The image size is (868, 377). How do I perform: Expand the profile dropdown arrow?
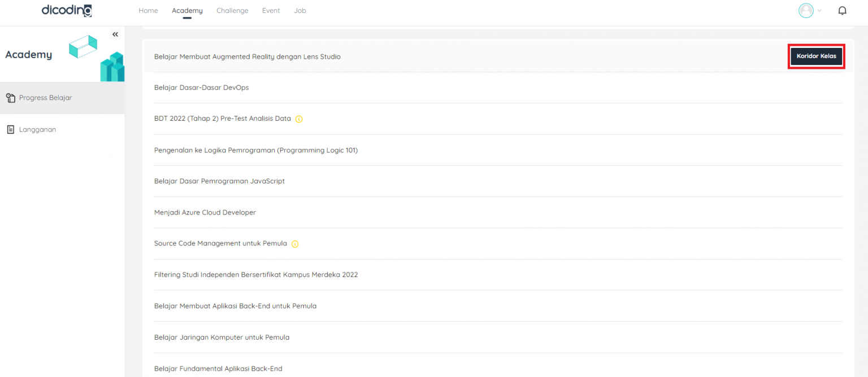[819, 11]
